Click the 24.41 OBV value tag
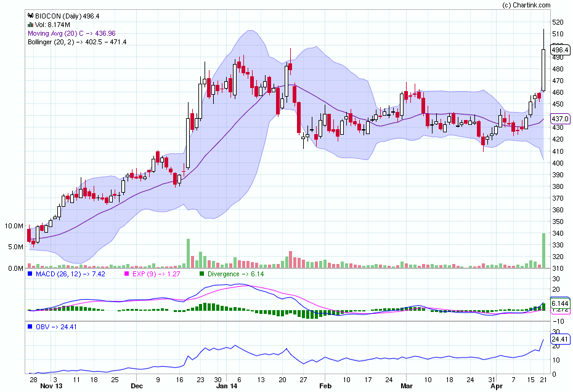The image size is (573, 392). click(560, 339)
